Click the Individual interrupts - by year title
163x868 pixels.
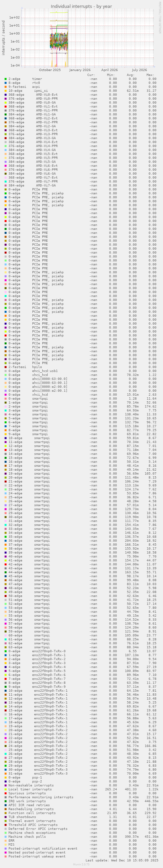(81, 6)
